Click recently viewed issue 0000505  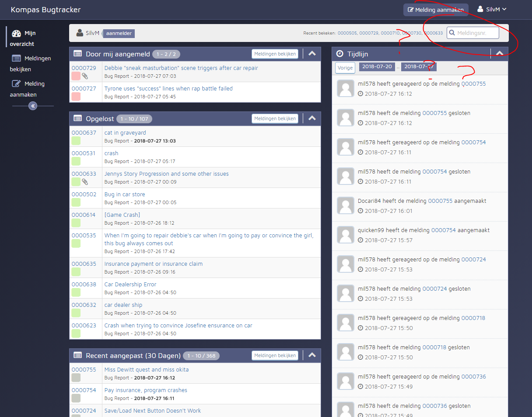click(347, 33)
